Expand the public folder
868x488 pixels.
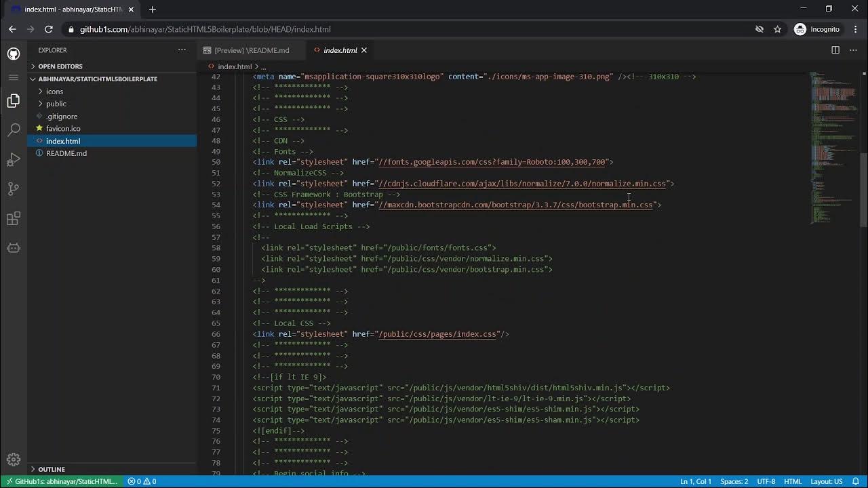tap(56, 104)
